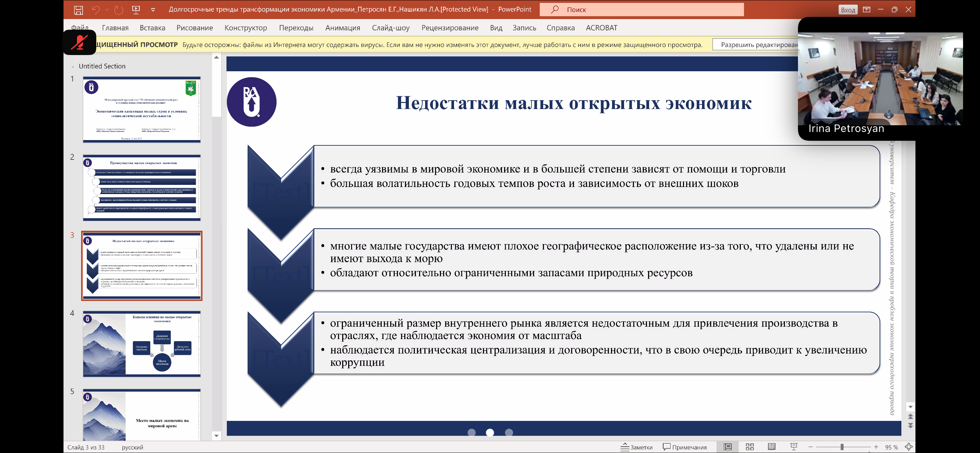Open the Рецензирование tab
The height and width of the screenshot is (453, 980).
pos(450,28)
